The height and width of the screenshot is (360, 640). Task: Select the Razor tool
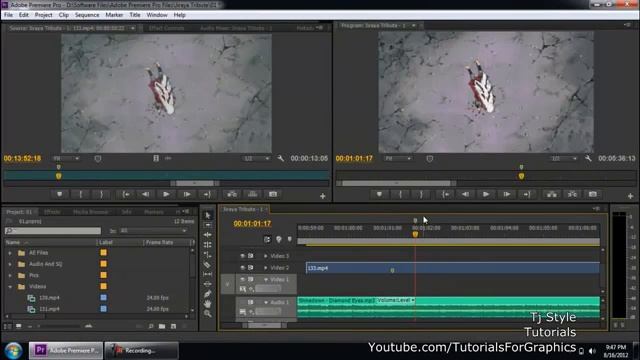pos(208,264)
